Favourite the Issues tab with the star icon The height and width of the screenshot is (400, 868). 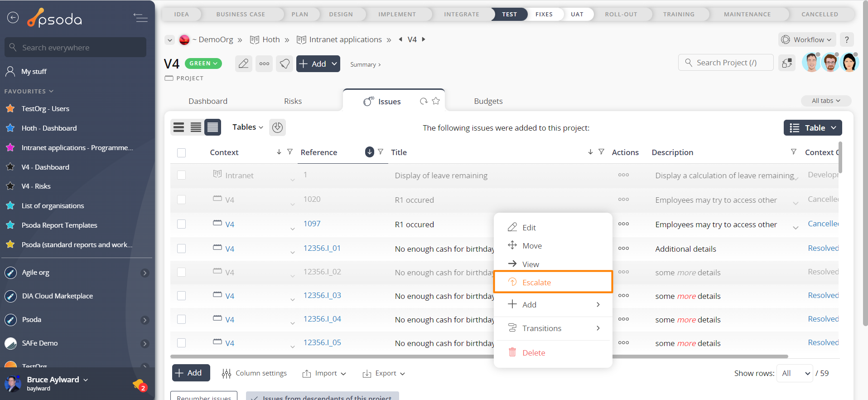(x=436, y=101)
